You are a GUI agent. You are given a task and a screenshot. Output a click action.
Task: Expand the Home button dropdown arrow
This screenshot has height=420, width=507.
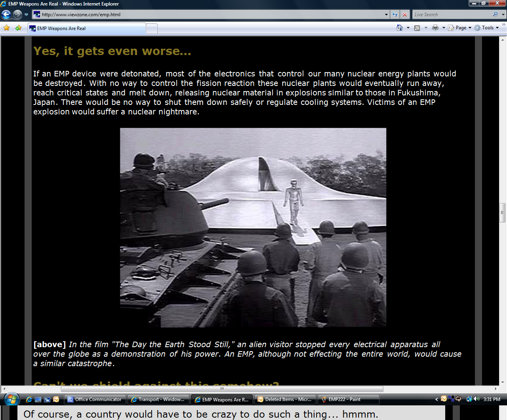tap(408, 28)
